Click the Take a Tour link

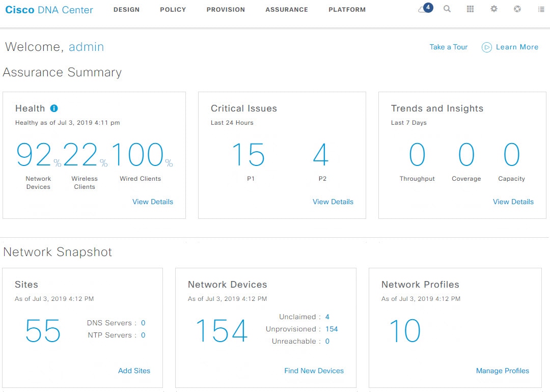coord(448,47)
